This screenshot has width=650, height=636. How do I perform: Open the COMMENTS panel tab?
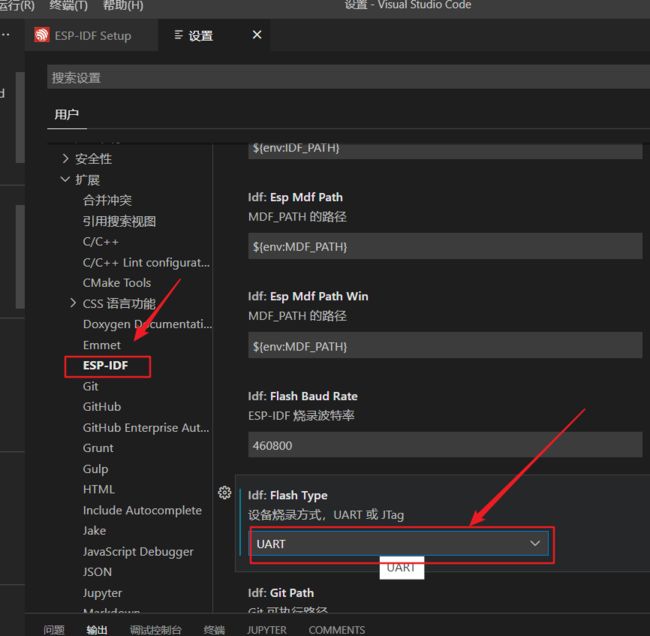337,630
